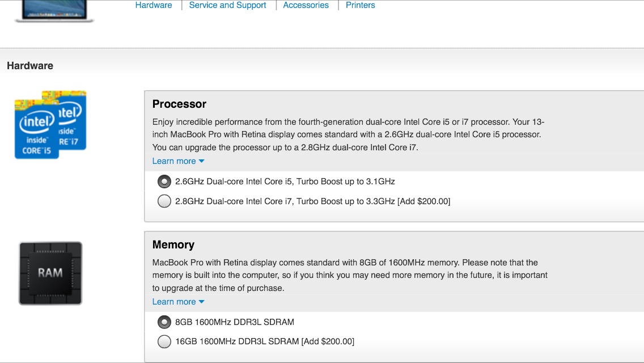Viewport: 644px width, 363px height.
Task: Click the RAM chip icon
Action: tap(50, 273)
